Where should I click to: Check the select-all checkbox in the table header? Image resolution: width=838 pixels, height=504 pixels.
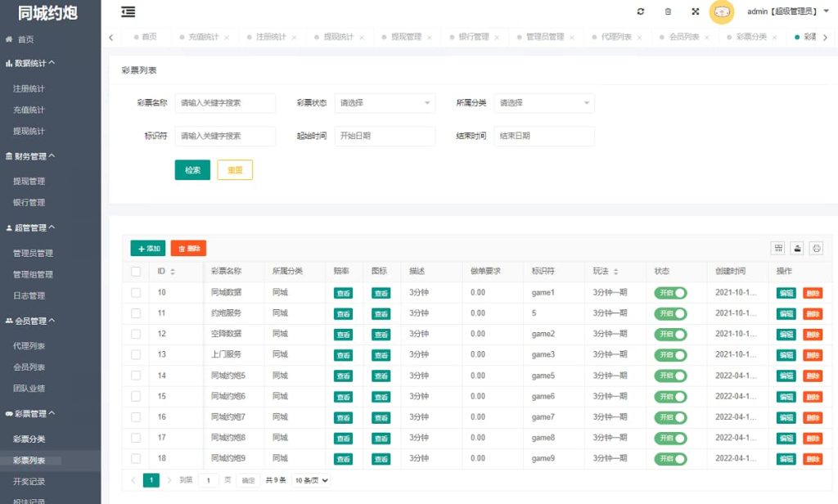[136, 271]
